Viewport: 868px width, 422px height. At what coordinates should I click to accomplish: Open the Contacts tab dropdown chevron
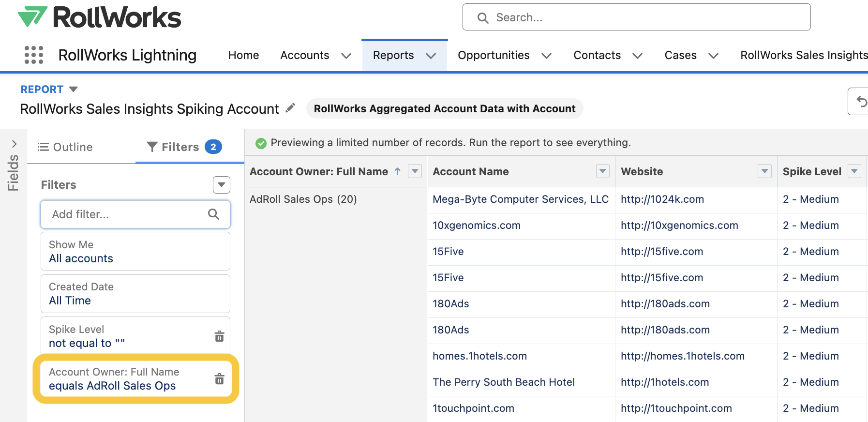tap(637, 56)
